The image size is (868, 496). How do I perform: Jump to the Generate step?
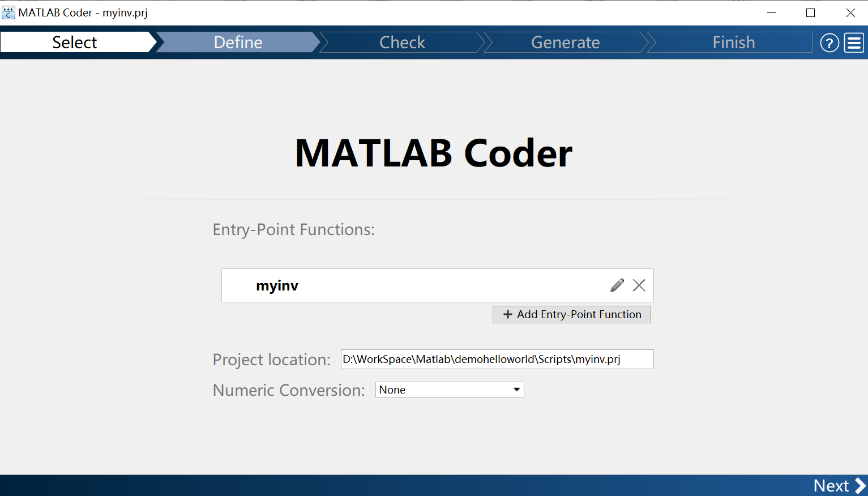(x=565, y=42)
